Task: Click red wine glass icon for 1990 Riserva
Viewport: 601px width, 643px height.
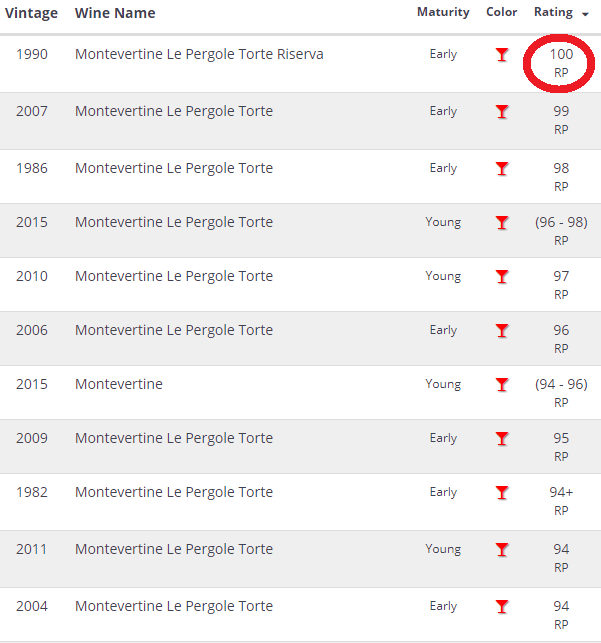Action: tap(502, 55)
